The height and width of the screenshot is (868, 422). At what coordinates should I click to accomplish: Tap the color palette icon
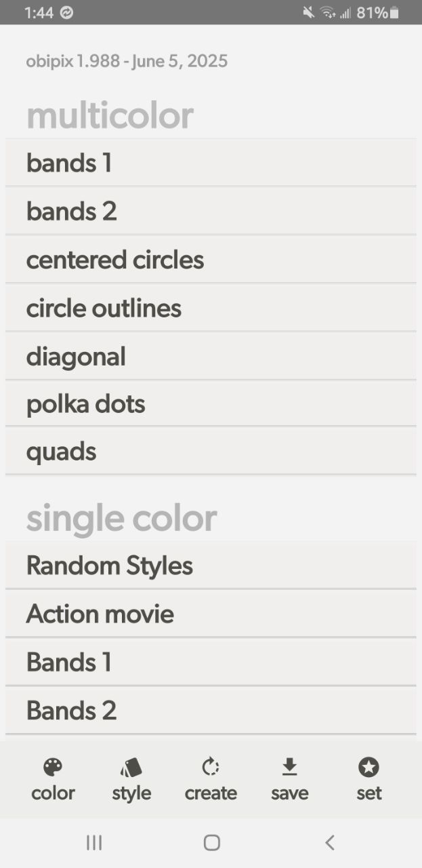pos(53,767)
